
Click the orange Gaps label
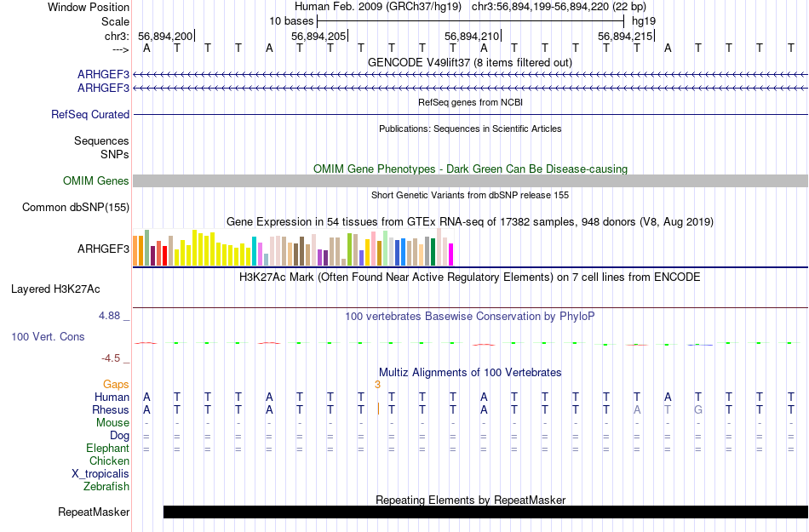[116, 384]
